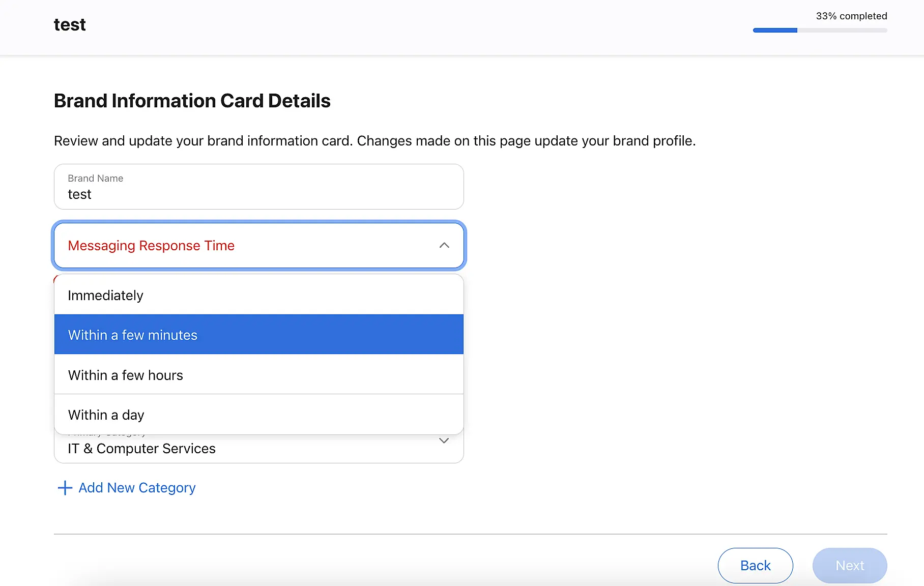Click the plus icon beside Add New Category
924x586 pixels.
pos(65,488)
